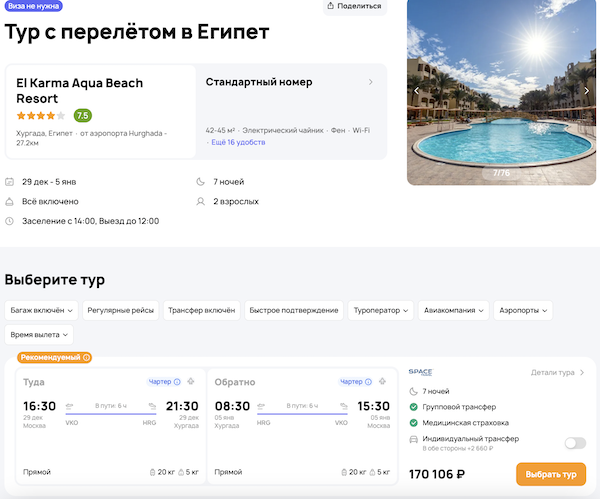Click airline logo icon on Обратно flight
600x499 pixels.
[x=383, y=382]
